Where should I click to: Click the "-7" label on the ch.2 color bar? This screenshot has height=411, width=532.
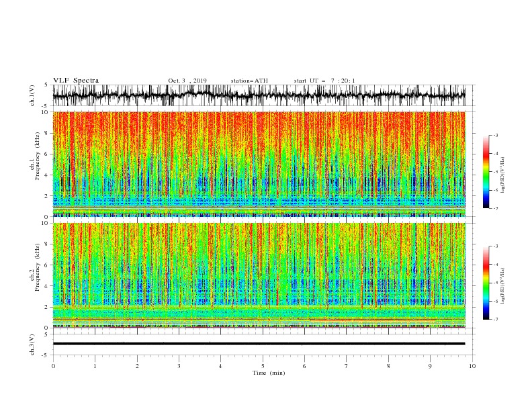pos(495,320)
